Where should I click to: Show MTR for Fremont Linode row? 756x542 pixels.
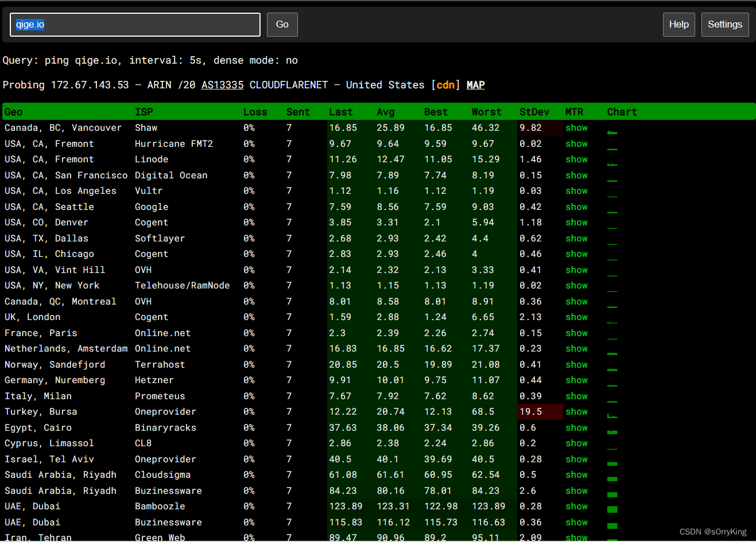576,159
